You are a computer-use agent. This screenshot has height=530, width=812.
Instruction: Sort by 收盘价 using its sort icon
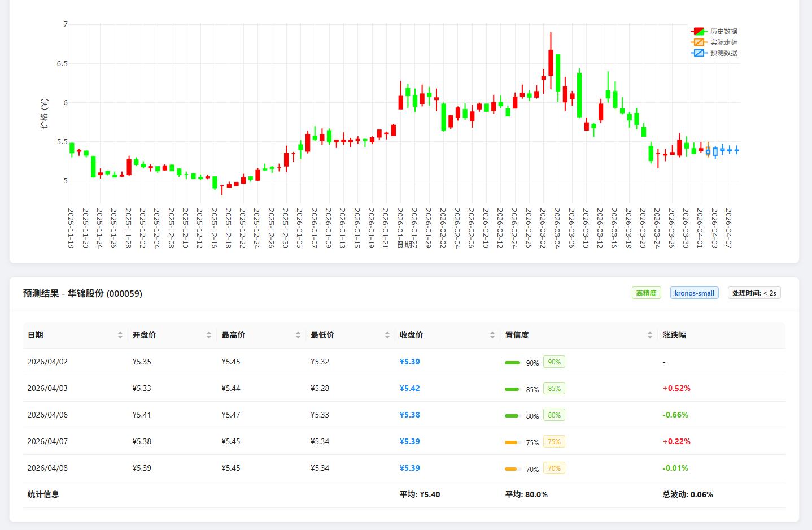click(x=492, y=335)
